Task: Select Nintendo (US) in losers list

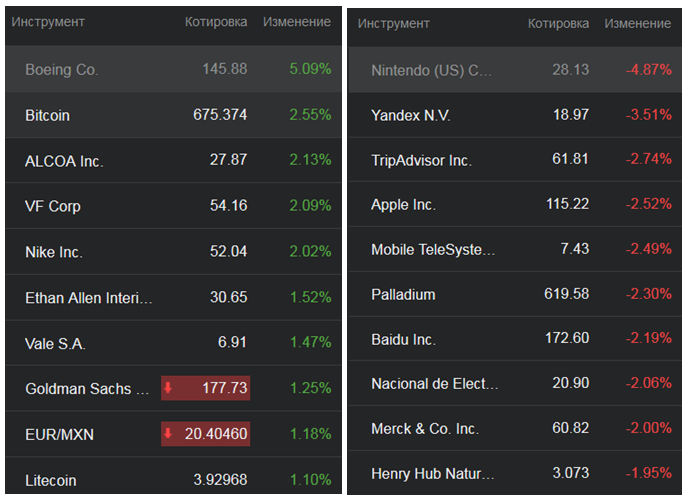Action: [431, 70]
